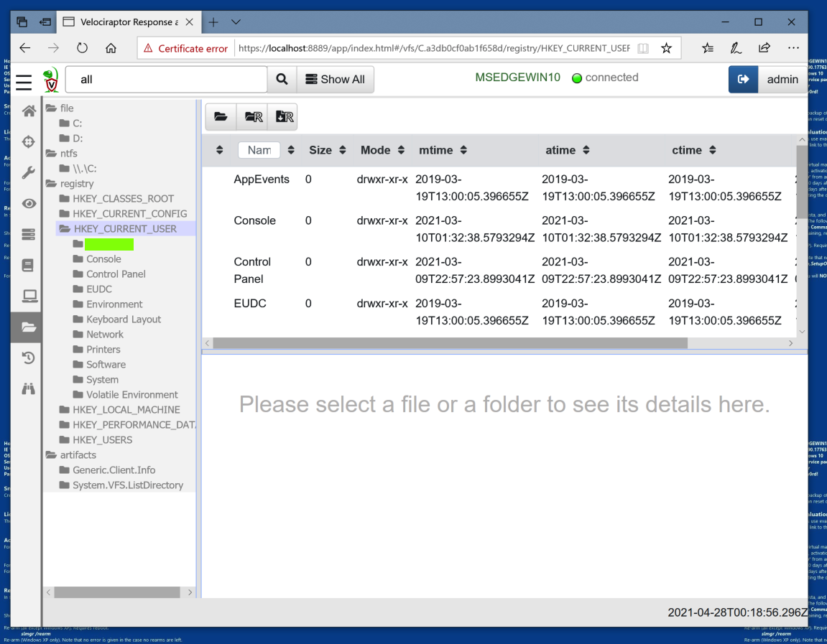Viewport: 827px width, 644px height.
Task: Select Keyboard Layout tree folder
Action: tap(116, 319)
